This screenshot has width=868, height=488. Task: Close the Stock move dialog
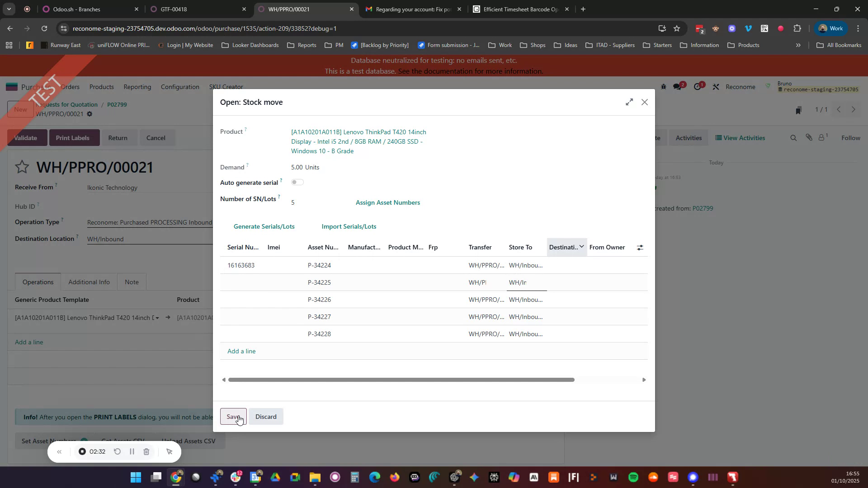coord(644,102)
